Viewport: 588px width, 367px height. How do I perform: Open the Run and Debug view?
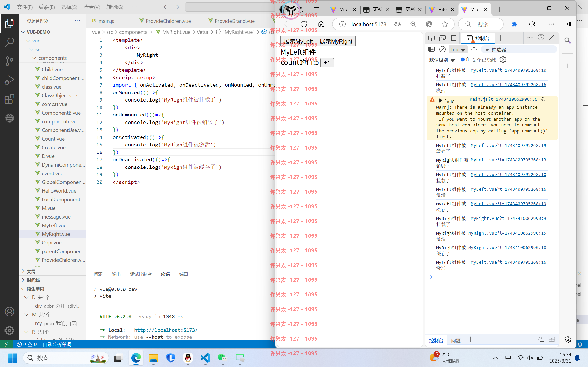(9, 80)
